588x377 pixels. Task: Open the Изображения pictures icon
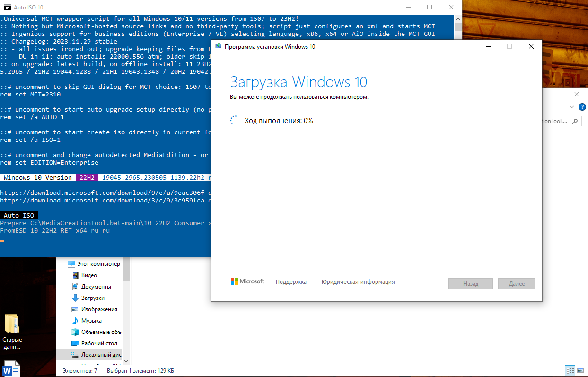coord(76,309)
